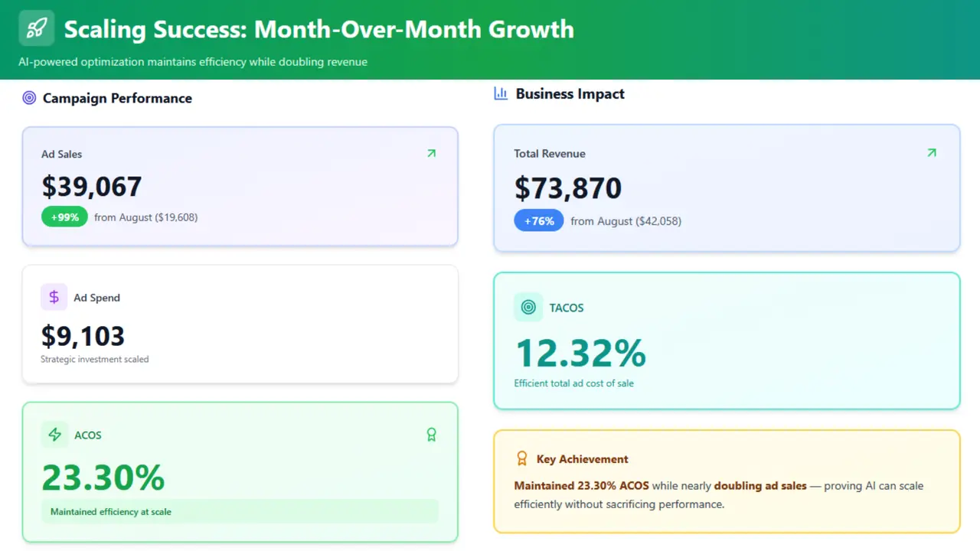Click the Key Achievement award icon

pyautogui.click(x=522, y=458)
